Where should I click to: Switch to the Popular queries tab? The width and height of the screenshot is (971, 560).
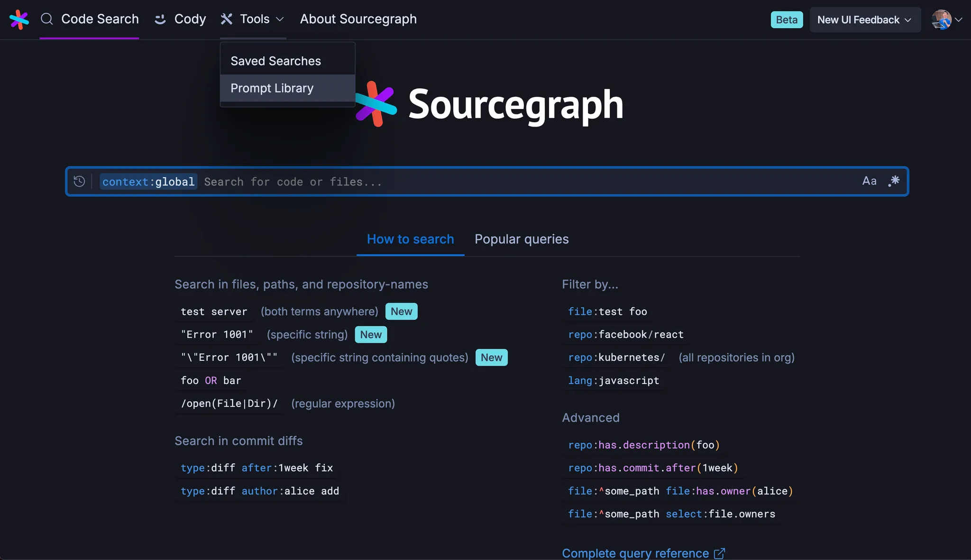coord(522,239)
